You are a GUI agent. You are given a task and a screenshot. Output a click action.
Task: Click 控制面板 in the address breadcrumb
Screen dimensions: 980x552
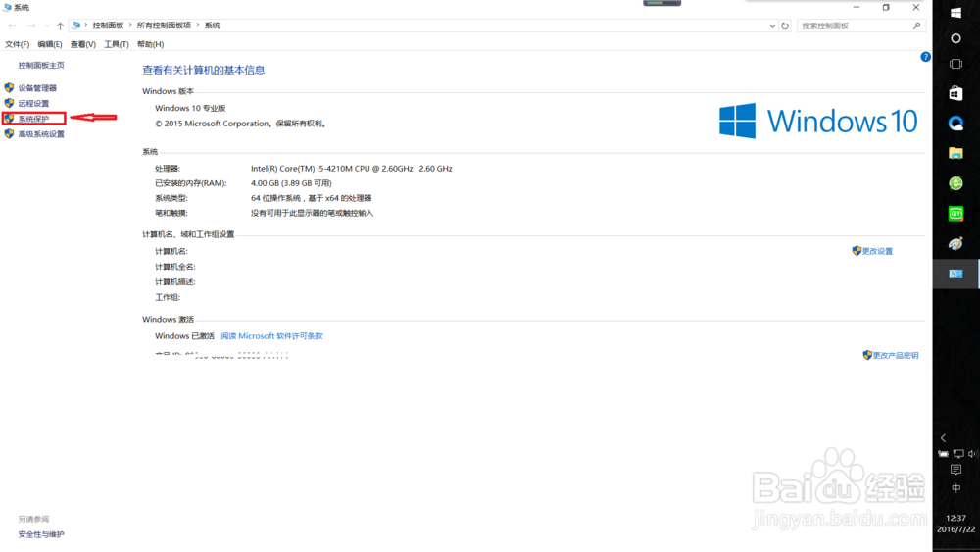point(108,25)
